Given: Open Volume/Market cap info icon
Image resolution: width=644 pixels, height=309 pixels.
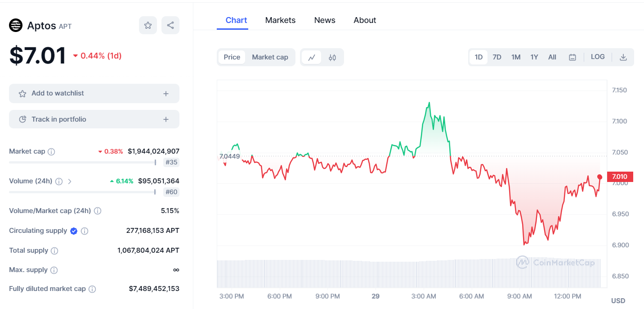Looking at the screenshot, I should click(98, 211).
